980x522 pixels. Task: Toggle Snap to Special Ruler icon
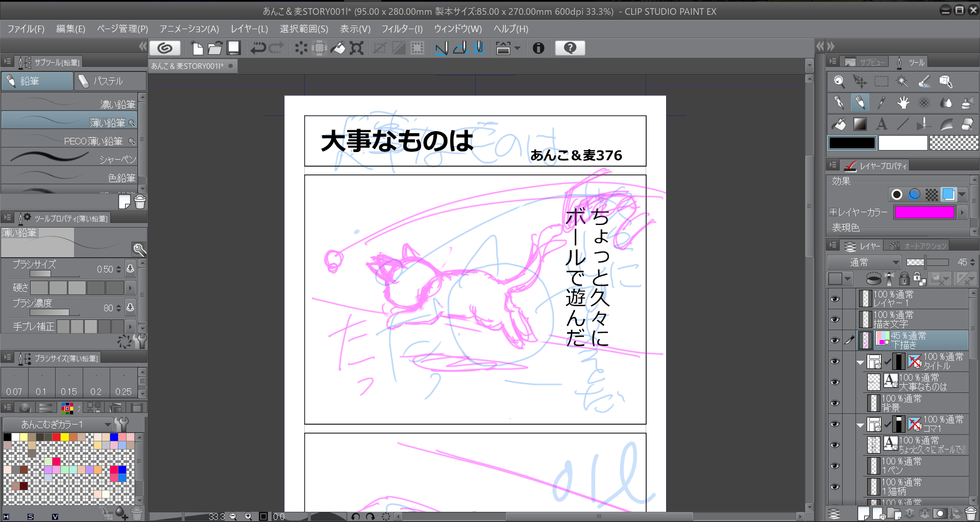(x=460, y=48)
